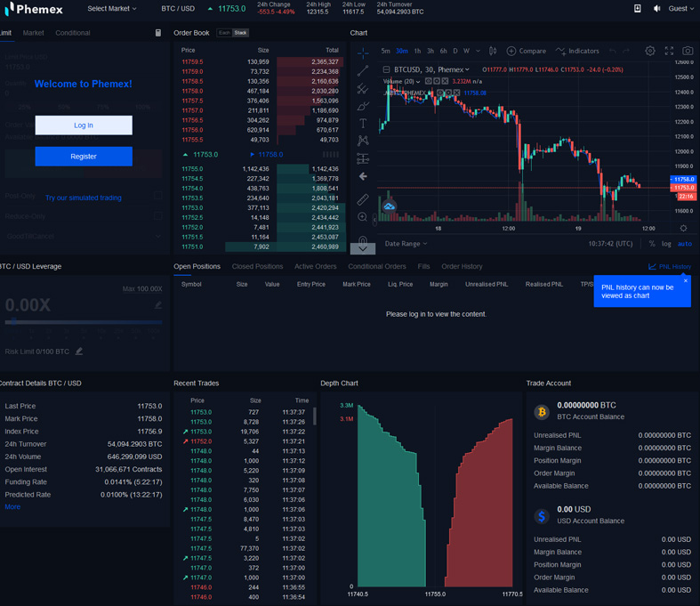Click the Log In button
The height and width of the screenshot is (606, 700).
coord(84,125)
